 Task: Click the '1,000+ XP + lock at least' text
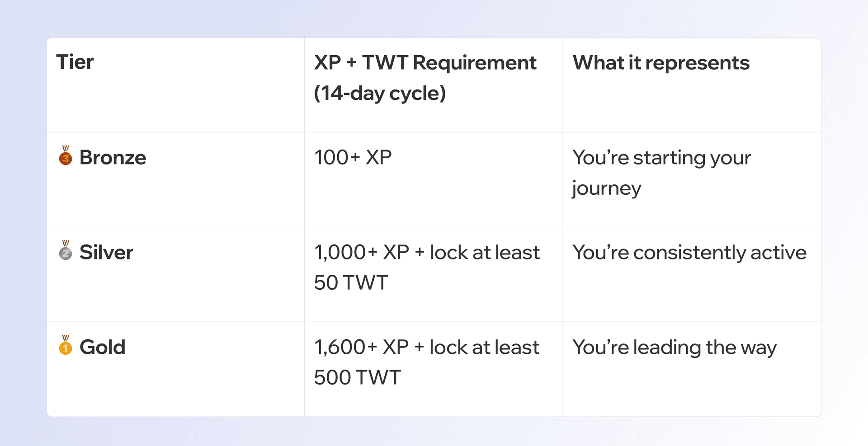click(427, 253)
